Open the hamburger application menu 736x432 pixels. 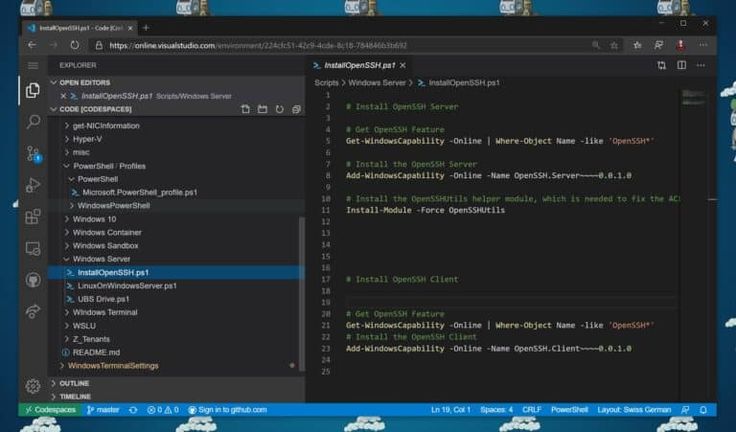(x=33, y=65)
